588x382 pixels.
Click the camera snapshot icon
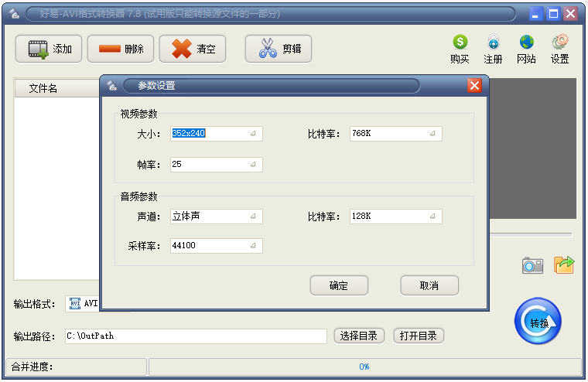point(532,265)
